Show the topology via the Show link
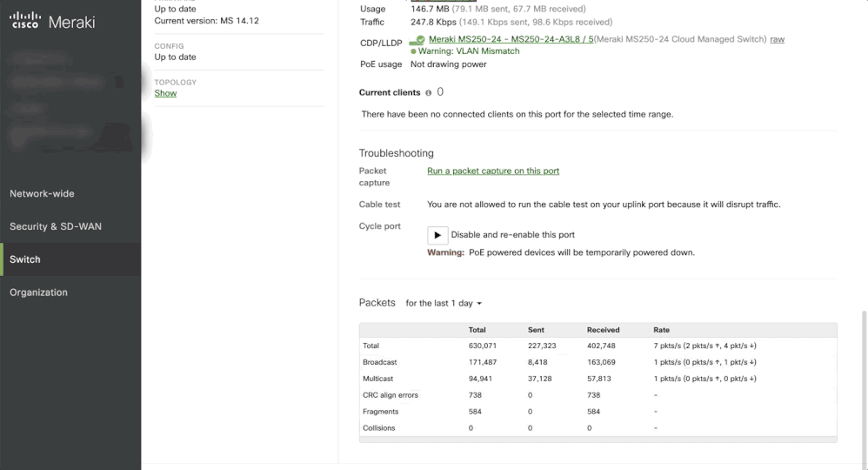The width and height of the screenshot is (868, 470). click(x=165, y=93)
